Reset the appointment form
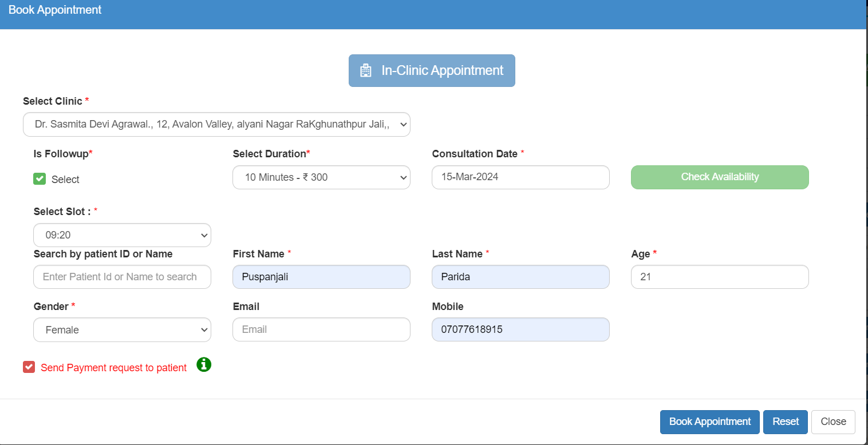The image size is (868, 445). click(x=785, y=422)
